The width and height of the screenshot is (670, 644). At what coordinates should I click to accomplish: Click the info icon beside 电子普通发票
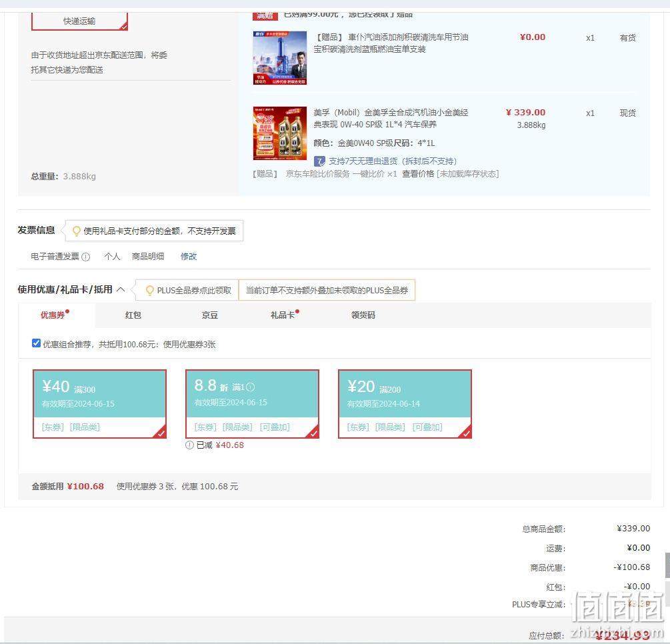(85, 257)
